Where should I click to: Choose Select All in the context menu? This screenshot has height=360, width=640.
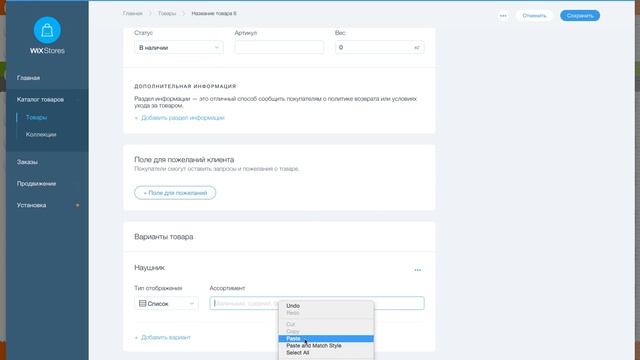pos(326,353)
